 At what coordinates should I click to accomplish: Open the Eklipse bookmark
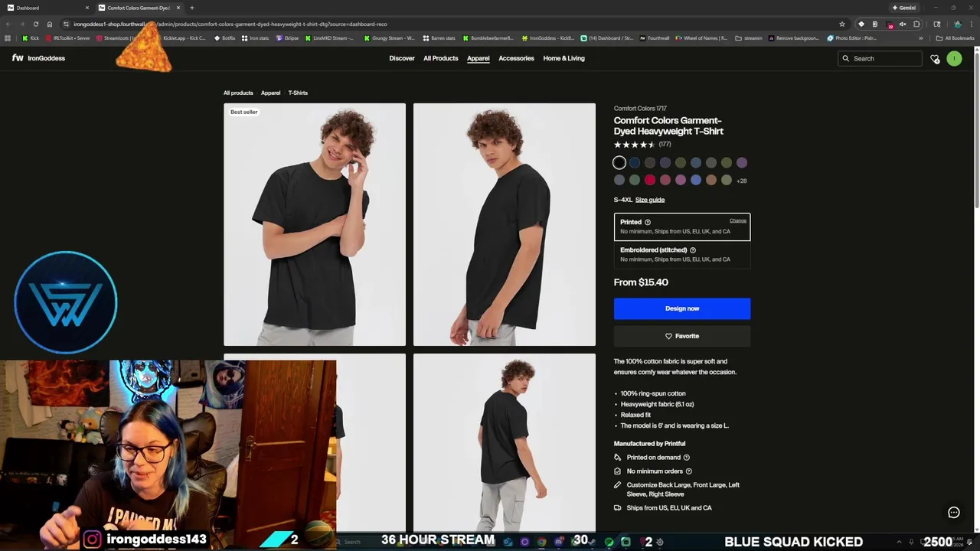click(x=288, y=37)
